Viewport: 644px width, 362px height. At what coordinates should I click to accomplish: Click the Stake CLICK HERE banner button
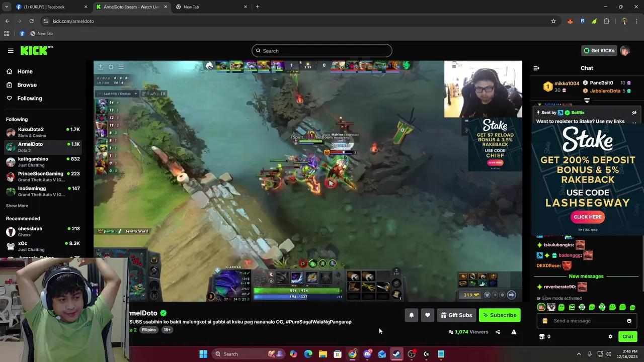(x=588, y=217)
